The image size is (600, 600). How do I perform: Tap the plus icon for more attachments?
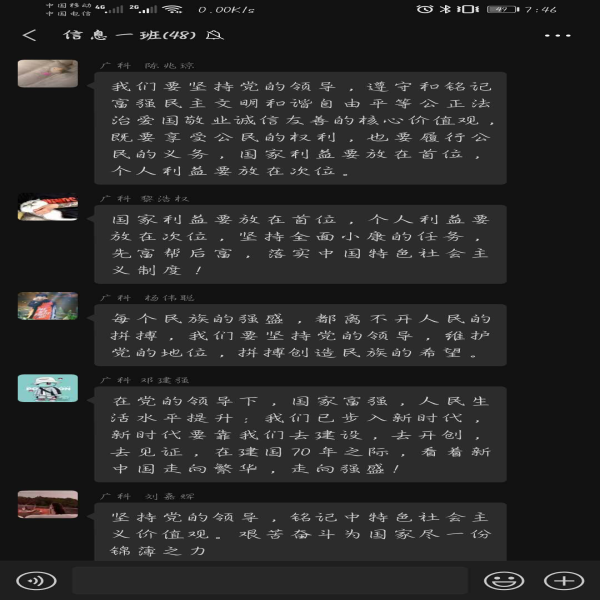(x=564, y=581)
